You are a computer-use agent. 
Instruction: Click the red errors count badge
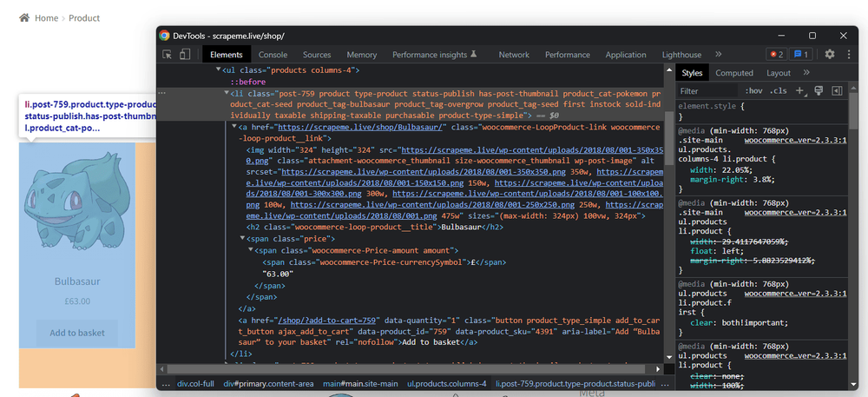pos(775,54)
